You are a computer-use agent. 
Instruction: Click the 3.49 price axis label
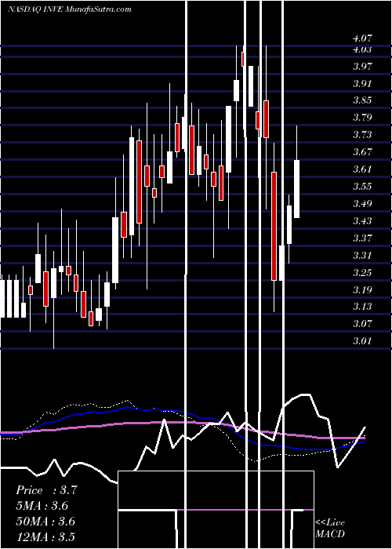click(363, 203)
